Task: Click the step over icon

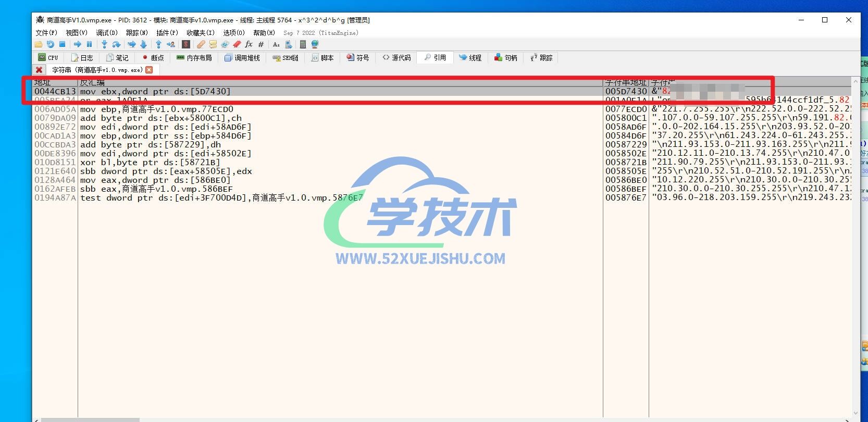Action: [x=116, y=44]
